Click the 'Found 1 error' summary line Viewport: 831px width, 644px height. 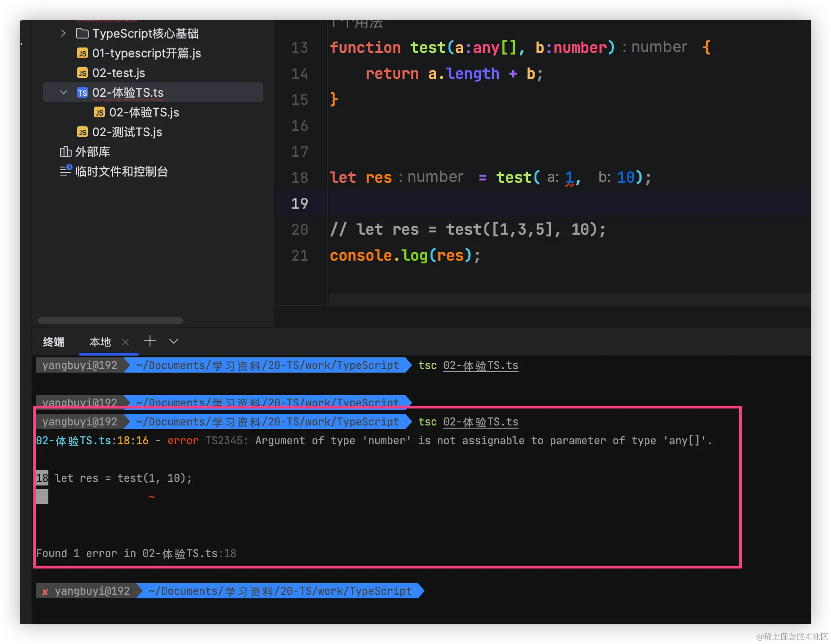click(x=136, y=554)
